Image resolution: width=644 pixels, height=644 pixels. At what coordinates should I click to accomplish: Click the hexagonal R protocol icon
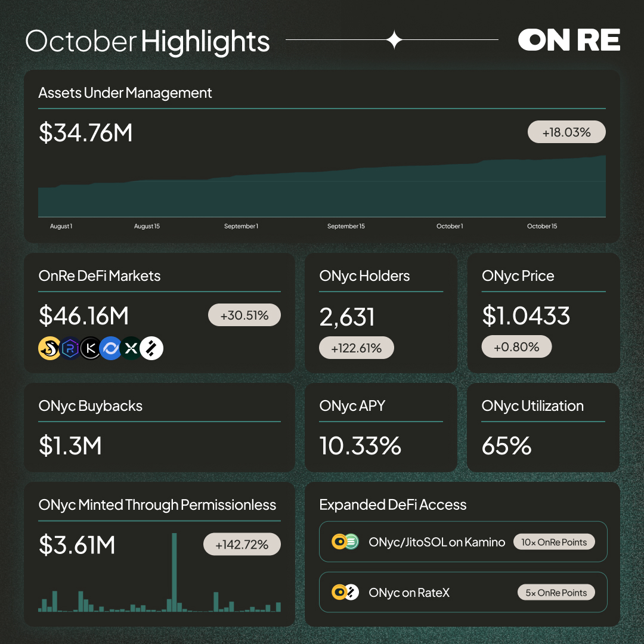tap(70, 348)
